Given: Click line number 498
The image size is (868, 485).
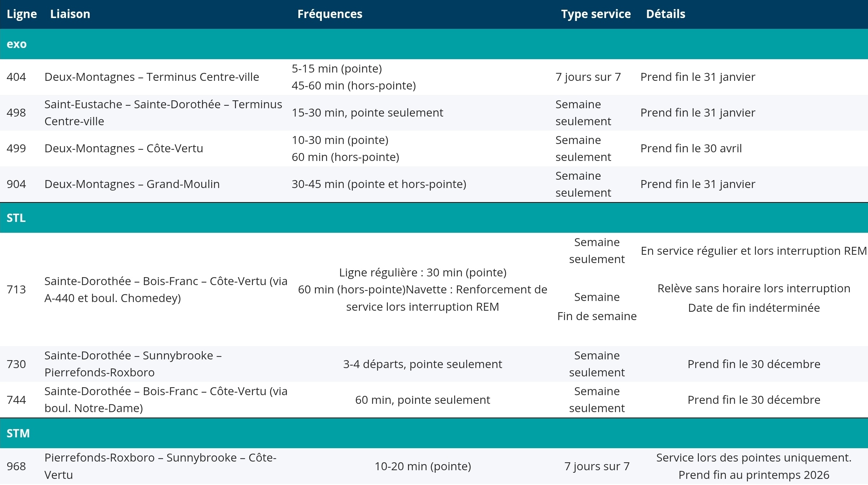Looking at the screenshot, I should 16,113.
